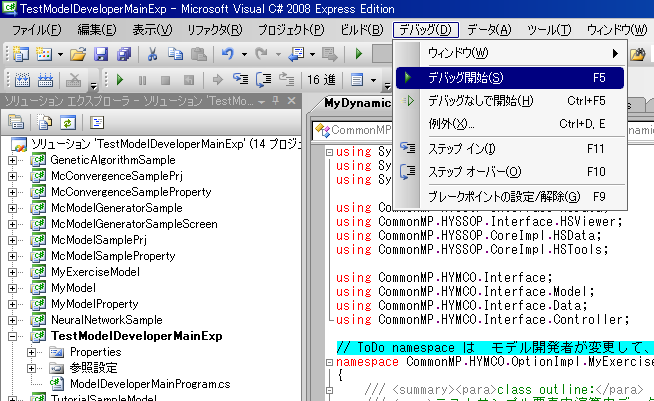Select ブレークポイントの設定/解除(G) menu entry
This screenshot has height=401, width=654.
pyautogui.click(x=510, y=197)
